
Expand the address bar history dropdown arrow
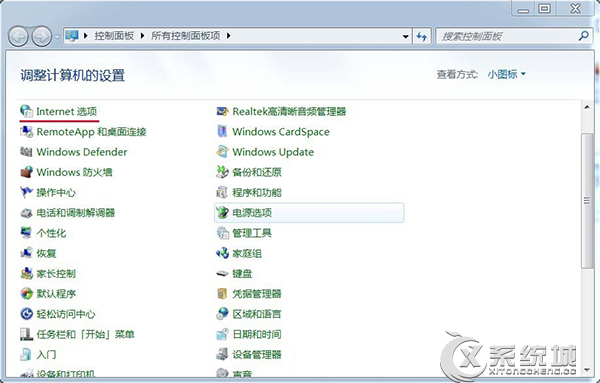click(405, 37)
